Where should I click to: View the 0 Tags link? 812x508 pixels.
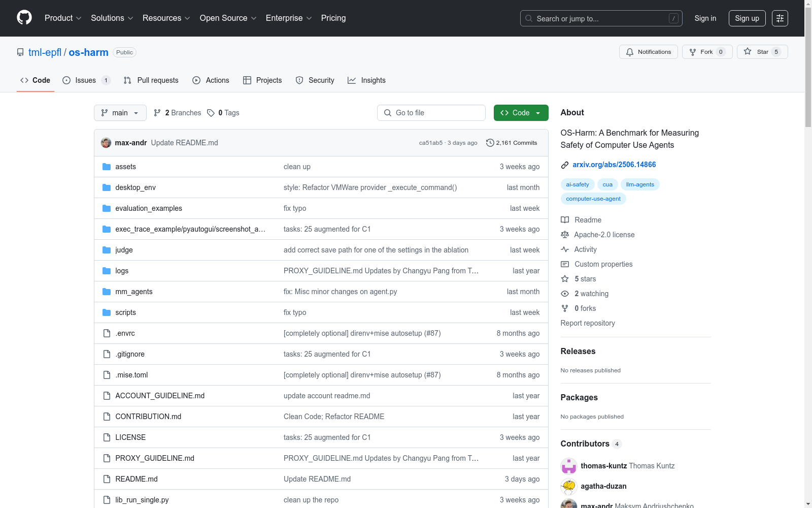tap(223, 113)
